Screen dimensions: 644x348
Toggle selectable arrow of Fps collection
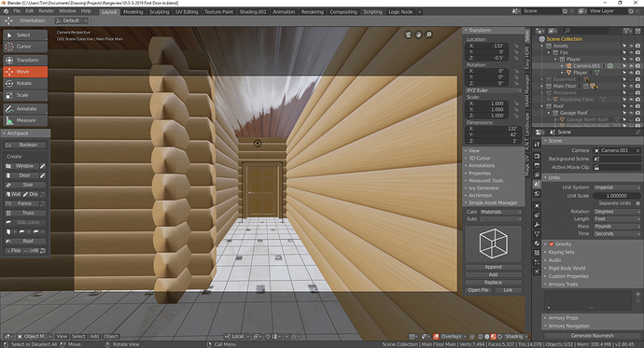(x=624, y=52)
